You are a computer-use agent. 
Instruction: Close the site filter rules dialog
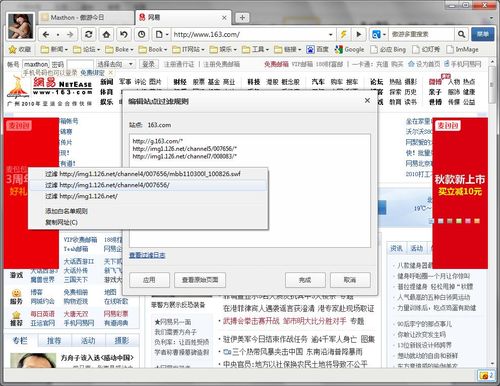(x=367, y=100)
